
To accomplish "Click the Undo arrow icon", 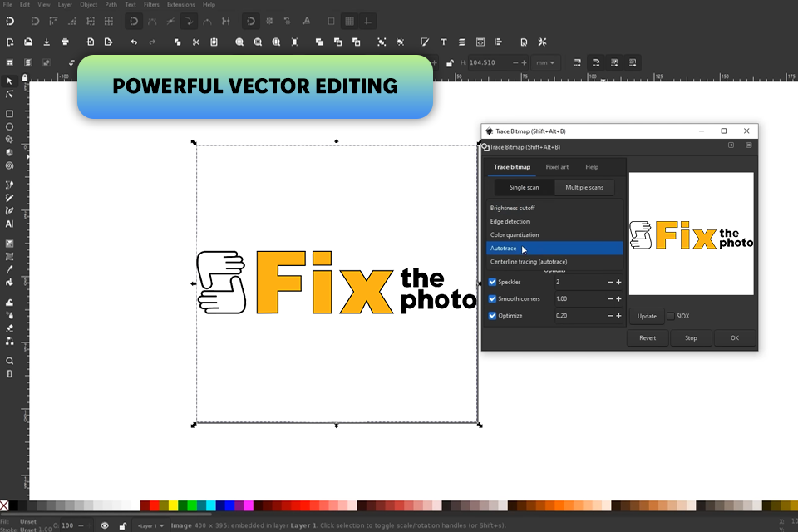I will [134, 42].
